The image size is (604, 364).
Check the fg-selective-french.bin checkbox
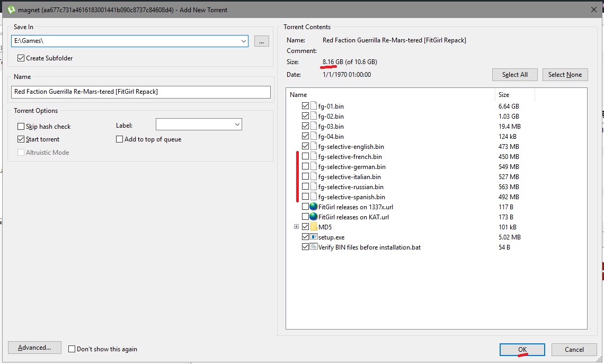tap(305, 157)
